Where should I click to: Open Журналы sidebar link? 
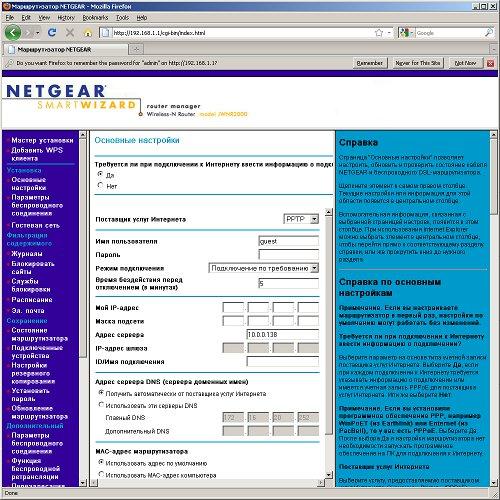coord(27,254)
